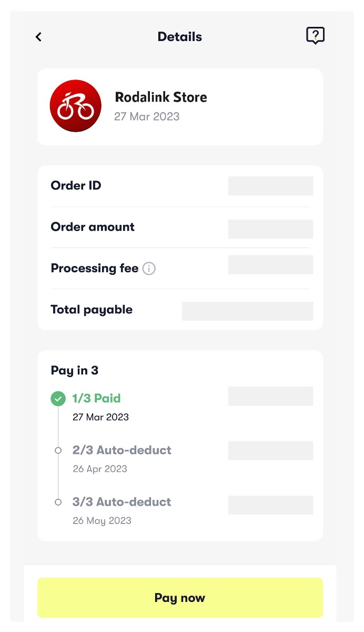Toggle the 1/3 Paid installment indicator
This screenshot has height=632, width=364.
pyautogui.click(x=58, y=399)
